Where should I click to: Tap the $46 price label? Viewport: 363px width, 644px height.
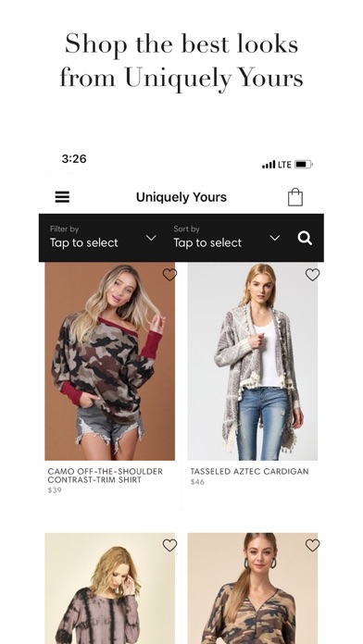coord(197,482)
